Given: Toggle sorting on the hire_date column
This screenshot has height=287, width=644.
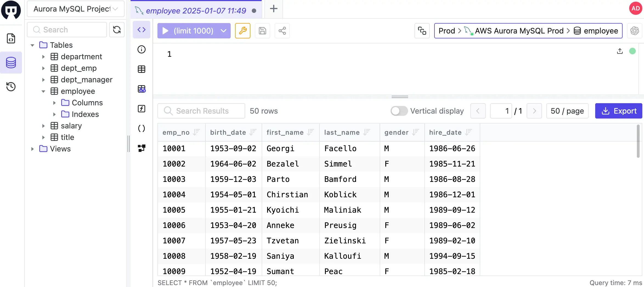Looking at the screenshot, I should click(469, 132).
